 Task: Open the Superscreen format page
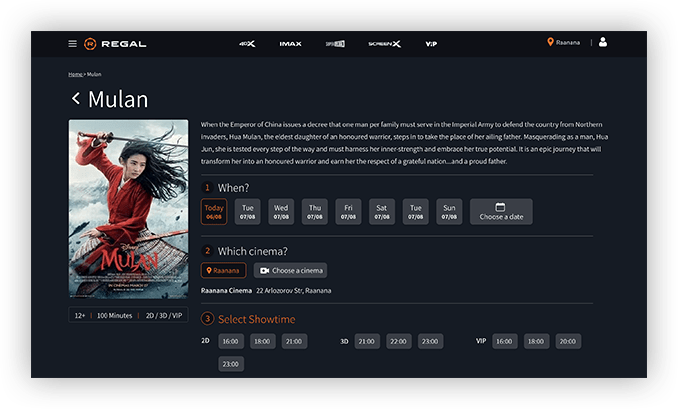click(335, 44)
